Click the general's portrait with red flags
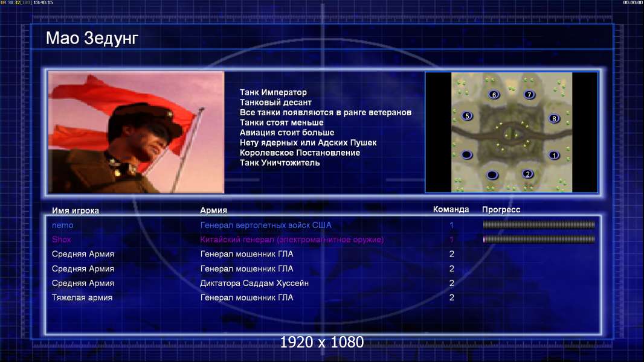The width and height of the screenshot is (644, 362). pyautogui.click(x=137, y=132)
